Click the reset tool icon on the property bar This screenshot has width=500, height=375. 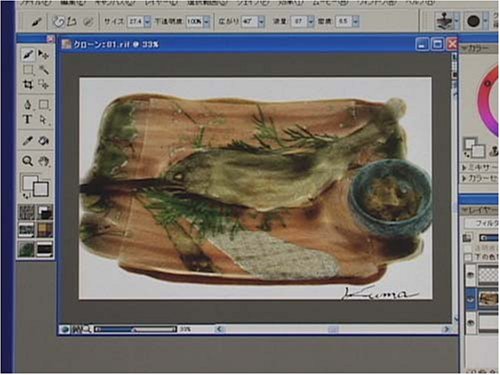89,22
